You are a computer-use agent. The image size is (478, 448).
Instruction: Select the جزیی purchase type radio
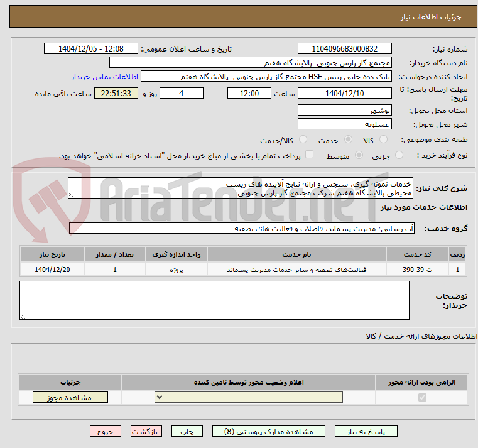pos(399,155)
